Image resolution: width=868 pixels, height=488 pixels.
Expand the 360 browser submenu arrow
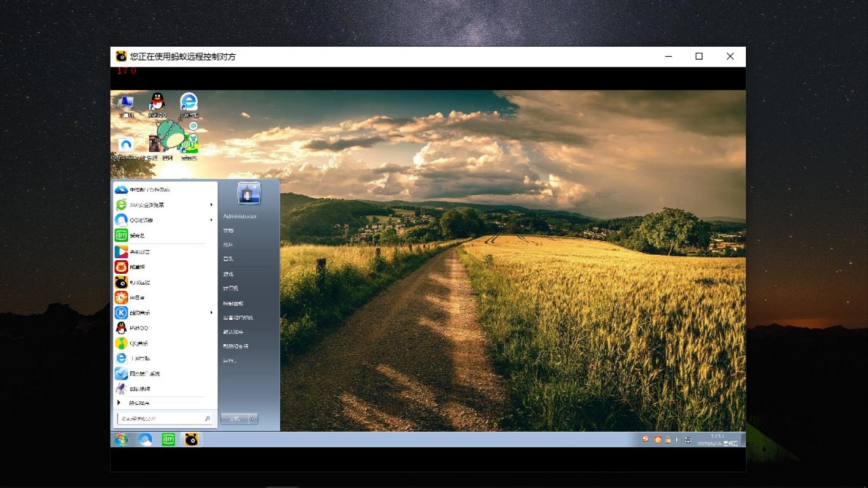tap(211, 205)
